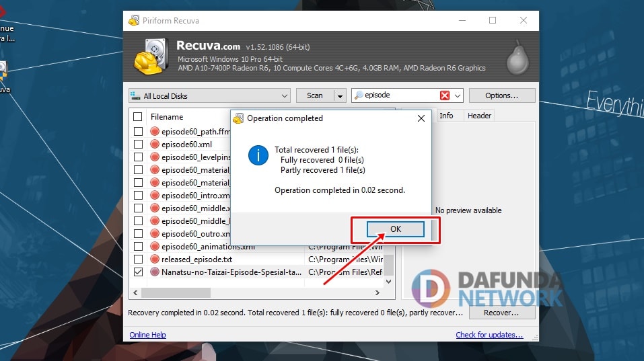Open the search filter dropdown arrow
Image resolution: width=644 pixels, height=361 pixels.
coord(458,95)
